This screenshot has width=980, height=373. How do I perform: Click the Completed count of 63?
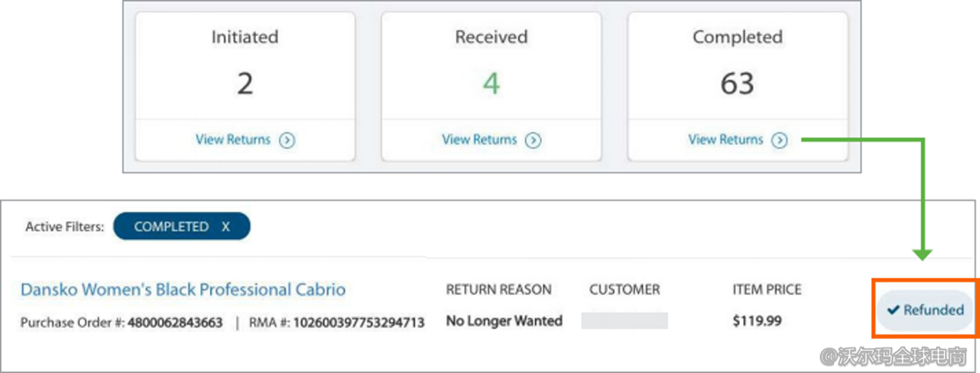[736, 84]
